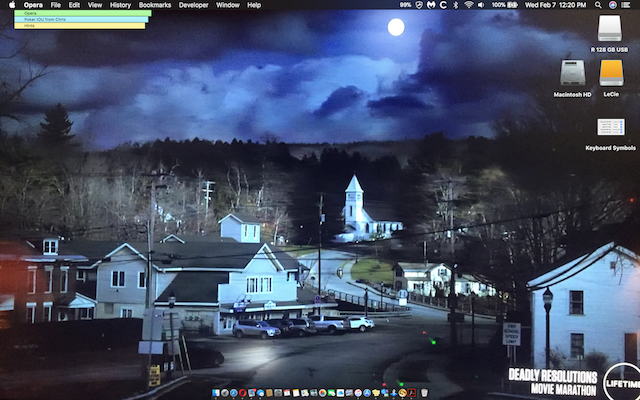Viewport: 640px width, 400px height.
Task: Open the Developer menu
Action: click(x=193, y=5)
